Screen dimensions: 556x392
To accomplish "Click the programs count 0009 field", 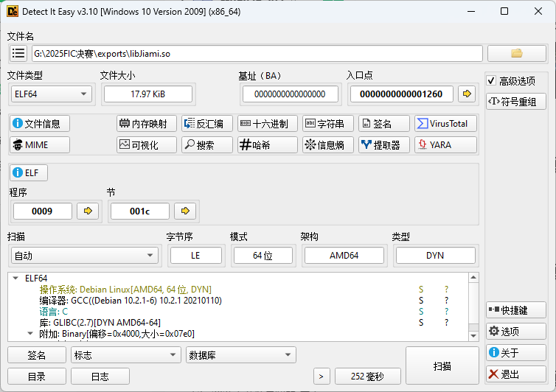I will pos(43,211).
